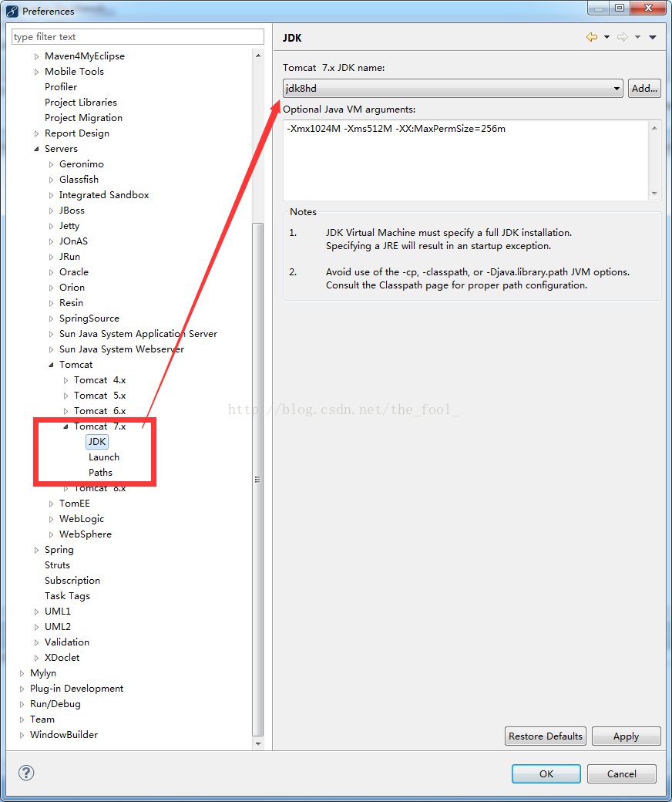Select Sun Java System Webserver
Viewport: 672px width, 802px height.
pyautogui.click(x=122, y=349)
